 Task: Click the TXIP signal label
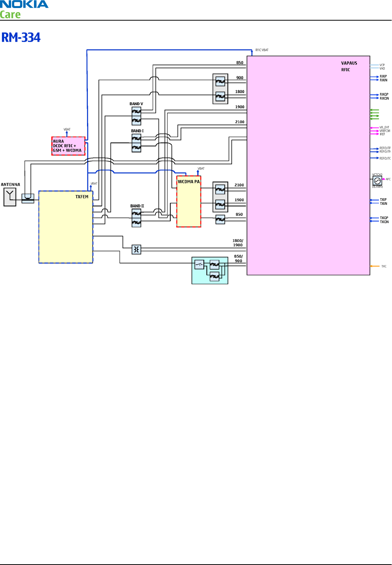click(x=383, y=200)
